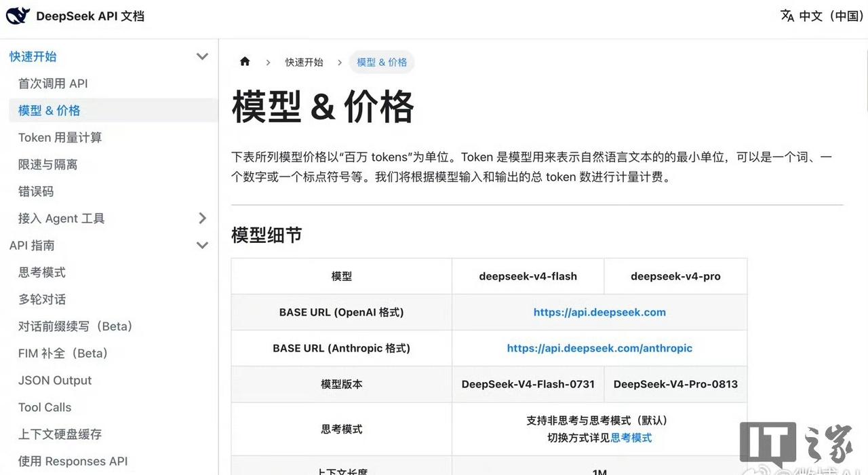The height and width of the screenshot is (475, 868).
Task: Open the 中文（中国）language selector
Action: pyautogui.click(x=823, y=16)
